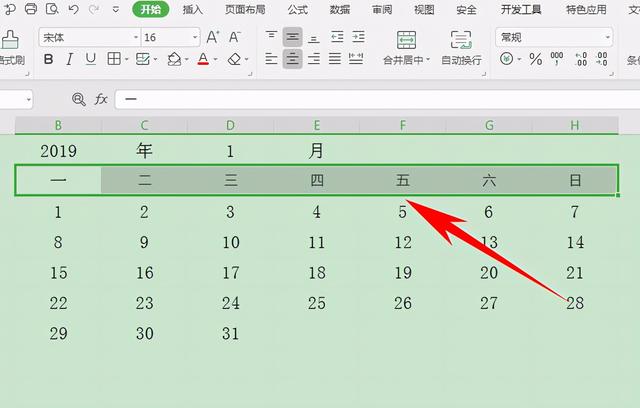
Task: Click the Print icon in quick toolbar
Action: point(31,9)
